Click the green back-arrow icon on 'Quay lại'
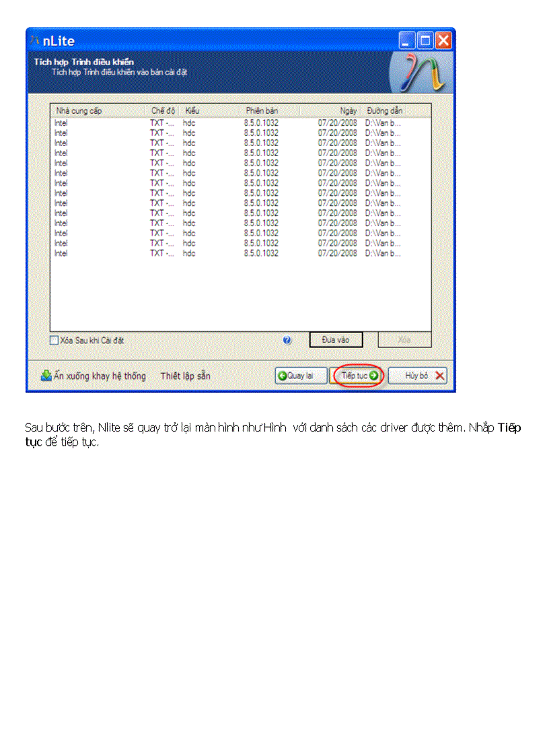 [283, 376]
